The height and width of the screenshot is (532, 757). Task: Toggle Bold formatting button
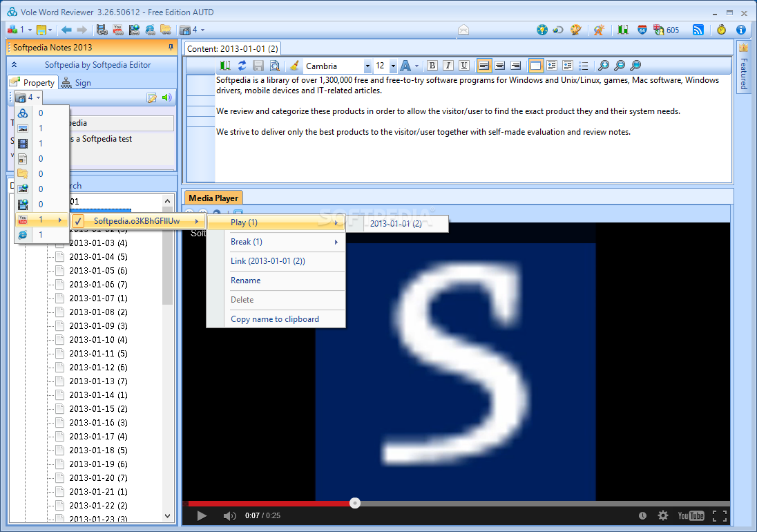coord(432,66)
